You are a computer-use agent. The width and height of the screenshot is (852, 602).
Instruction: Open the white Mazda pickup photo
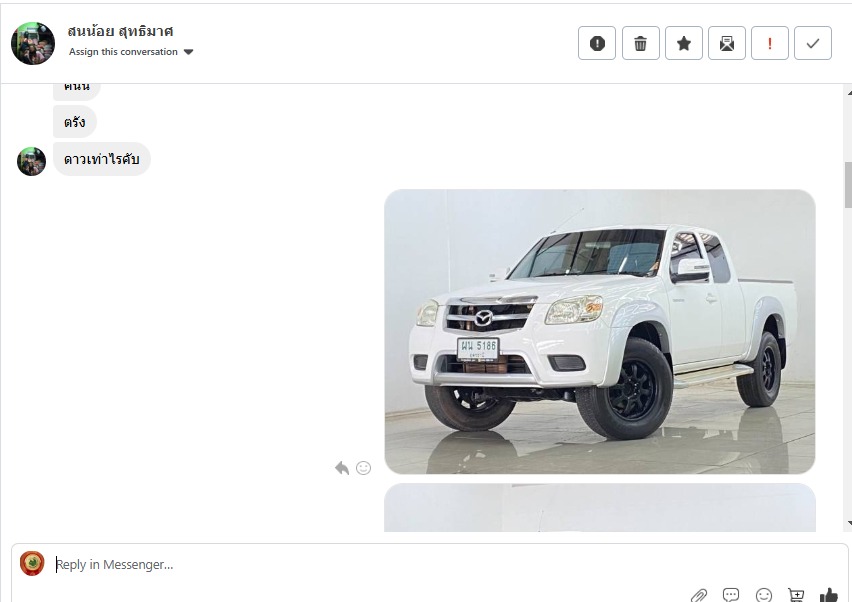click(x=600, y=331)
